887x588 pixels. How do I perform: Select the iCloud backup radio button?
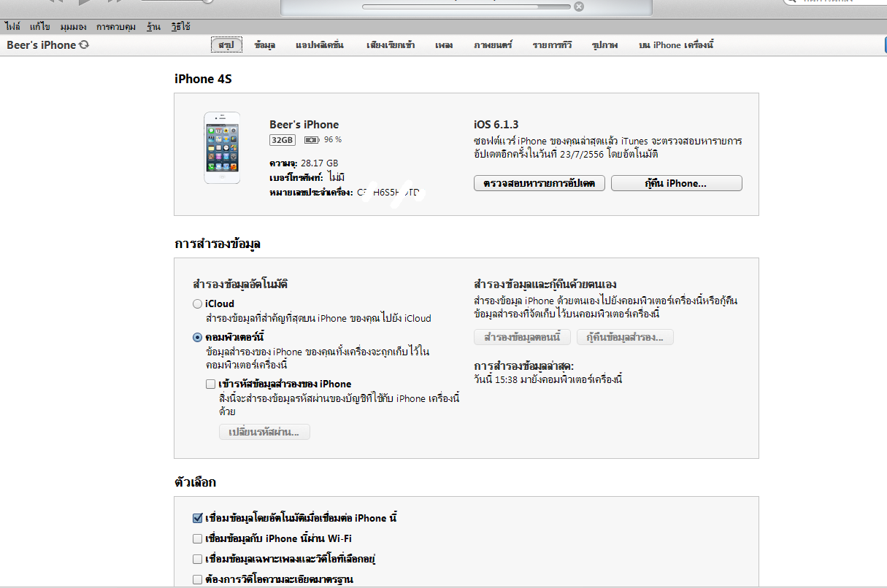pos(197,303)
